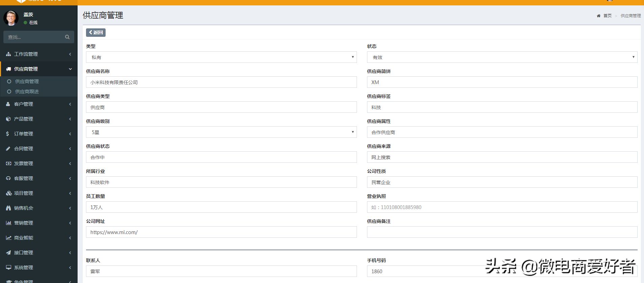Click the 公司性质 field showing 民营企业

[502, 182]
